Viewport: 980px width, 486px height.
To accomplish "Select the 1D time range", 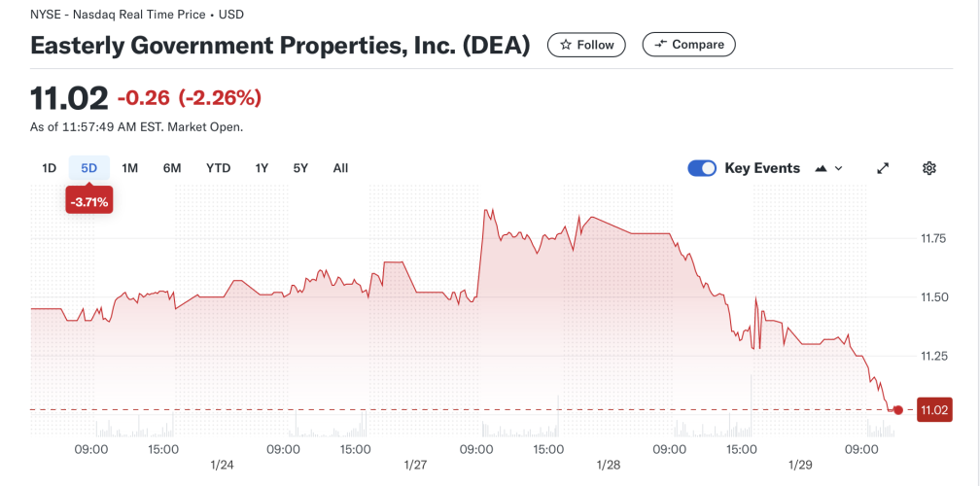I will (49, 168).
